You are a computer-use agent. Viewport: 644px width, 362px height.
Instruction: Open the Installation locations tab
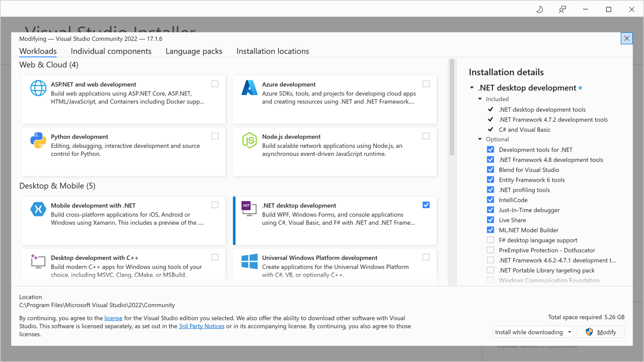(273, 51)
